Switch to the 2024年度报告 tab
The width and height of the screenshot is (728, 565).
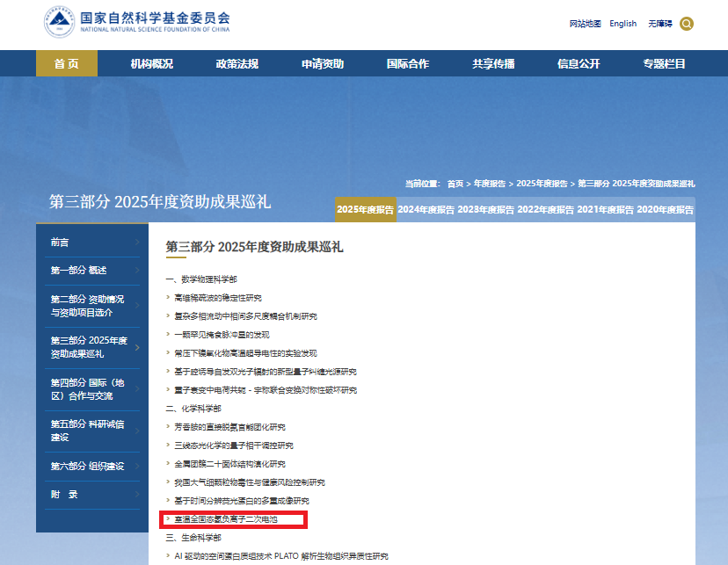tap(426, 210)
